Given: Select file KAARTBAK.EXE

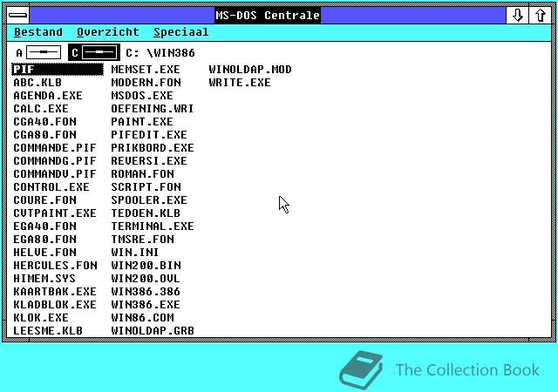Looking at the screenshot, I should tap(55, 292).
